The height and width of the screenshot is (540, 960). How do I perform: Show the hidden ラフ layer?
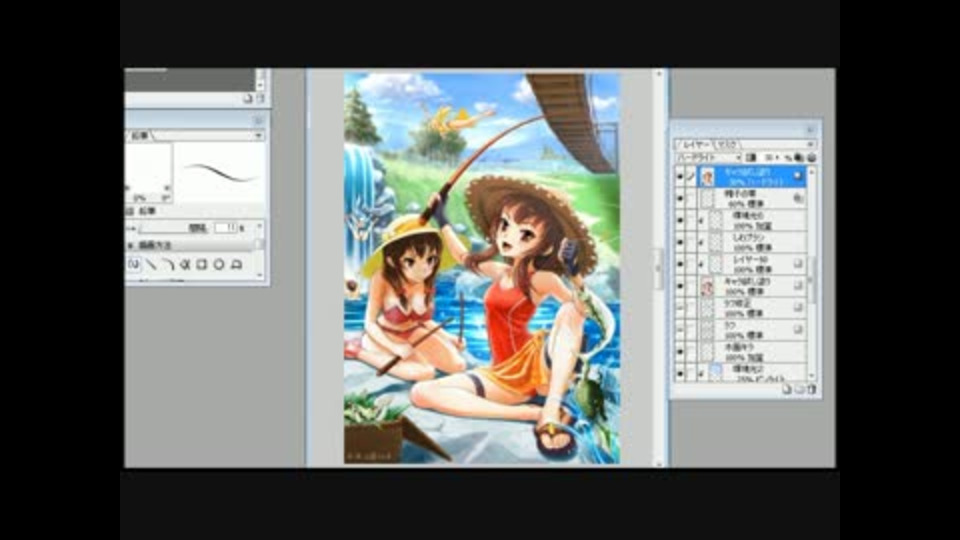coord(680,330)
